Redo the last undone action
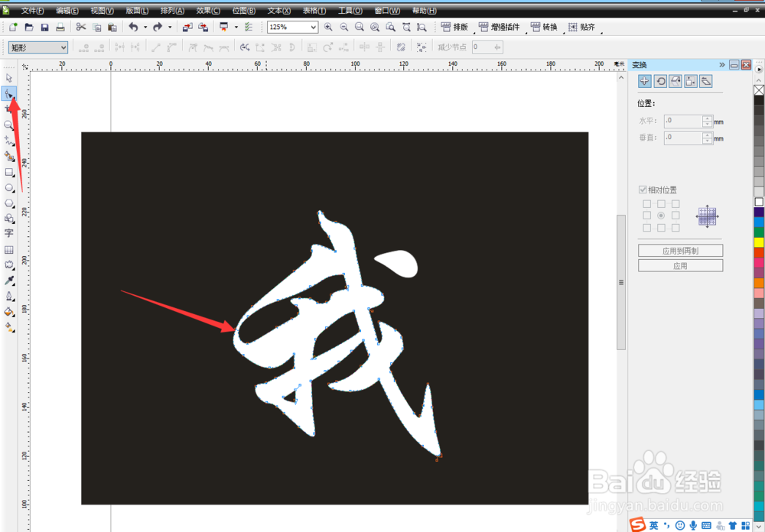 pyautogui.click(x=158, y=28)
